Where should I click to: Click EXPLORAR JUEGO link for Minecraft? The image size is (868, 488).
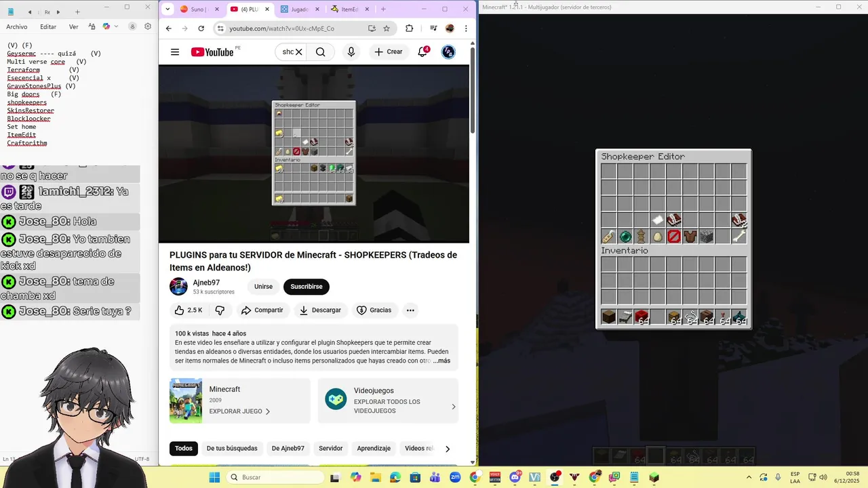tap(239, 411)
